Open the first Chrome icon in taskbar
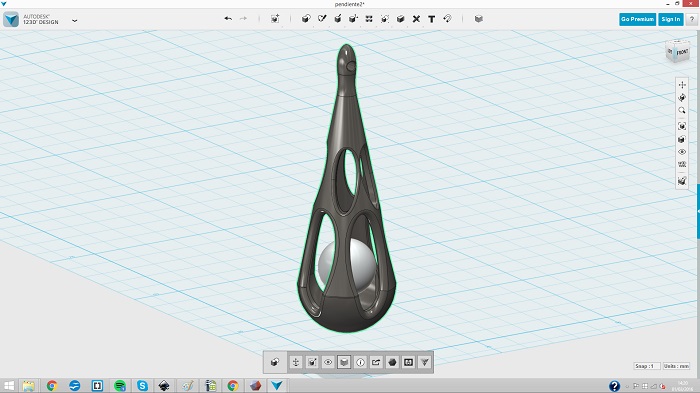Screen dimensions: 700x393 point(52,385)
